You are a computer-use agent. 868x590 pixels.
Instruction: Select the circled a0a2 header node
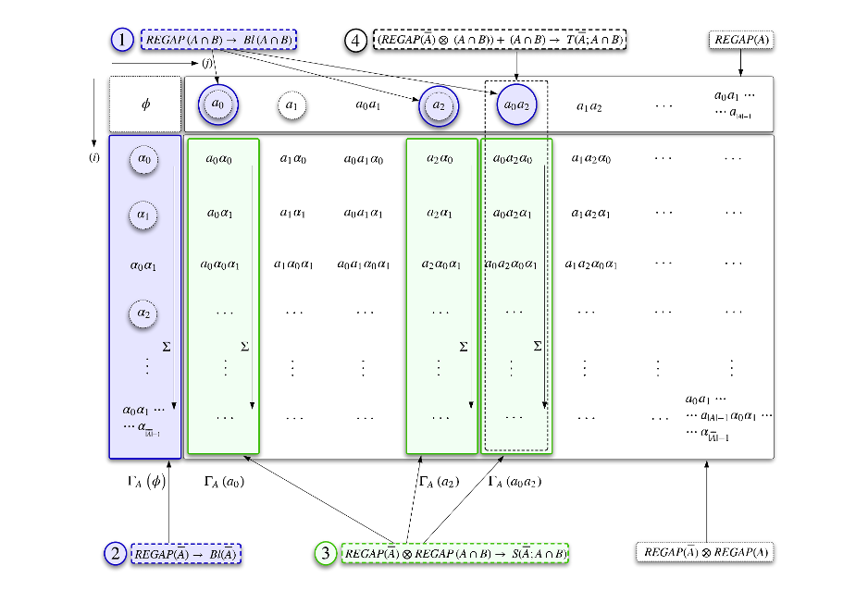(515, 105)
